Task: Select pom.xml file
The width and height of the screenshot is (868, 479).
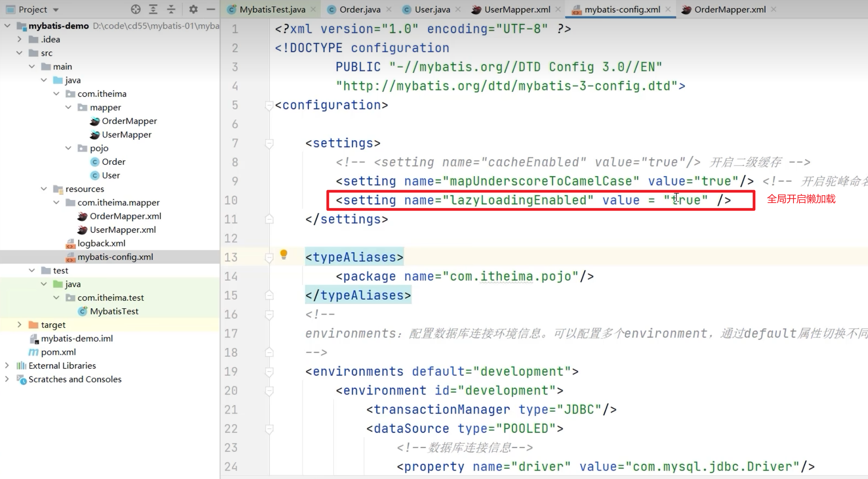Action: coord(58,352)
